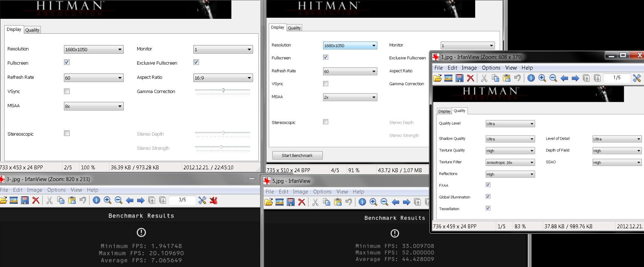Click red Delete icon in 1.jpg window toolbar

471,78
